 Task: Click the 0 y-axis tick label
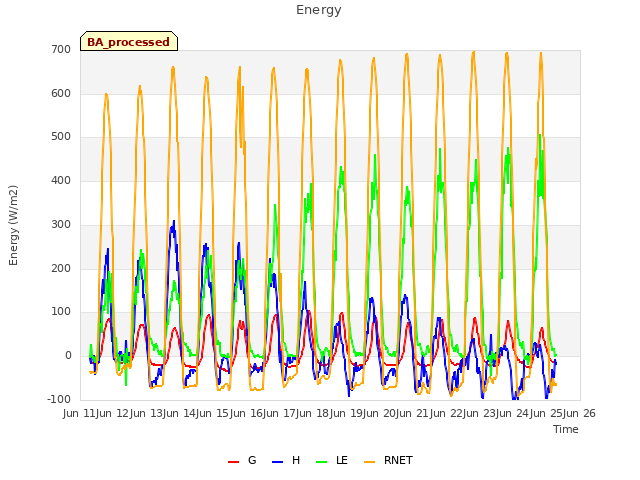pos(68,356)
